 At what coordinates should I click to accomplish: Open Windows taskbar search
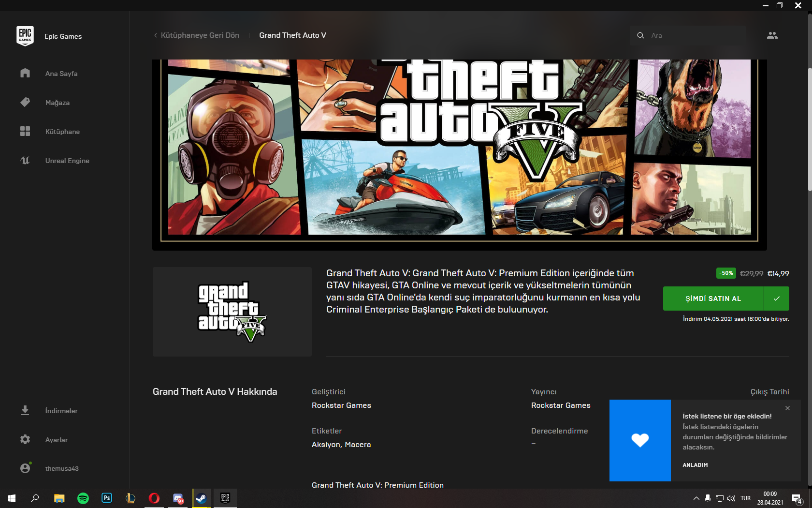click(x=35, y=498)
